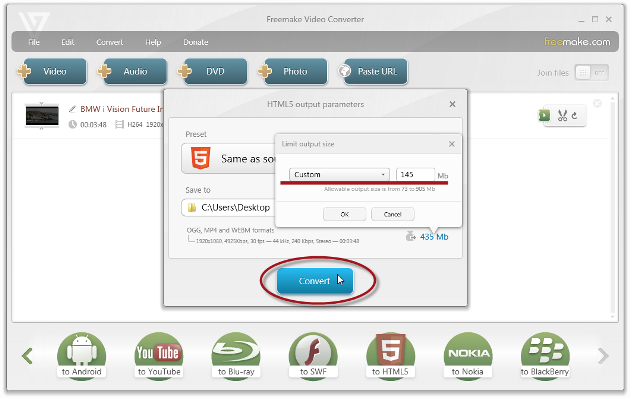The height and width of the screenshot is (398, 630).
Task: Select the to BlackBerry output format
Action: click(545, 356)
